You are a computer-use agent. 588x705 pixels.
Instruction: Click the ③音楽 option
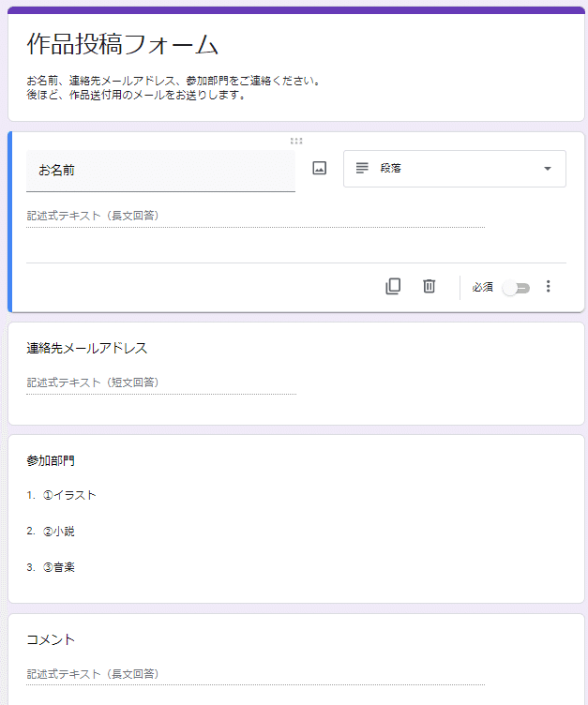58,567
